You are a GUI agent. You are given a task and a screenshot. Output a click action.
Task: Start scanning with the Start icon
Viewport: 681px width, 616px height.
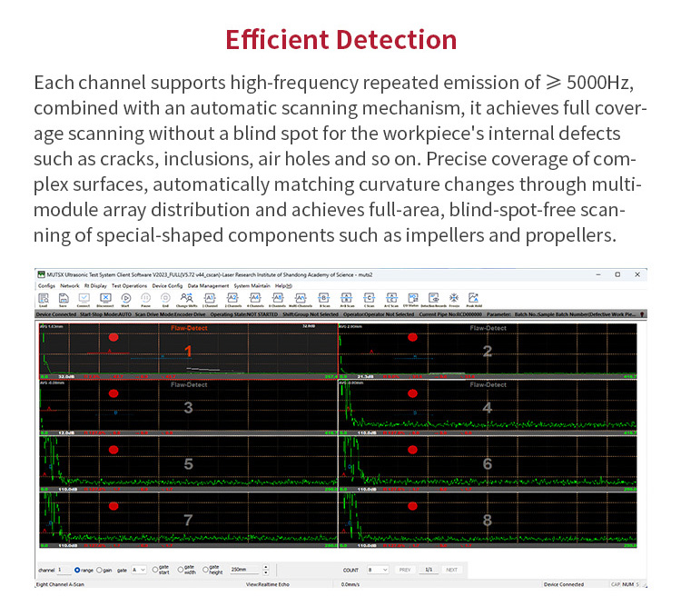(125, 298)
